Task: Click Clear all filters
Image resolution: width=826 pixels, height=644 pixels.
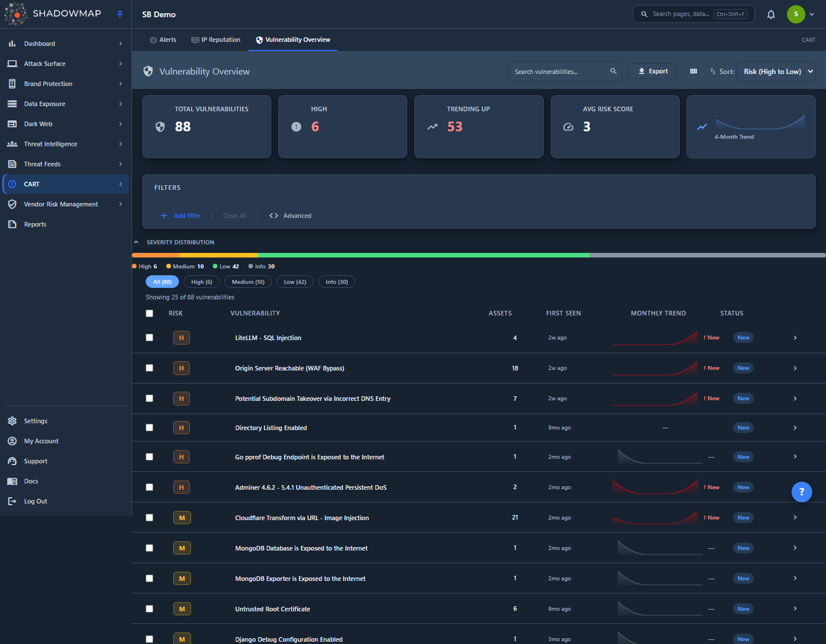Action: (x=235, y=216)
